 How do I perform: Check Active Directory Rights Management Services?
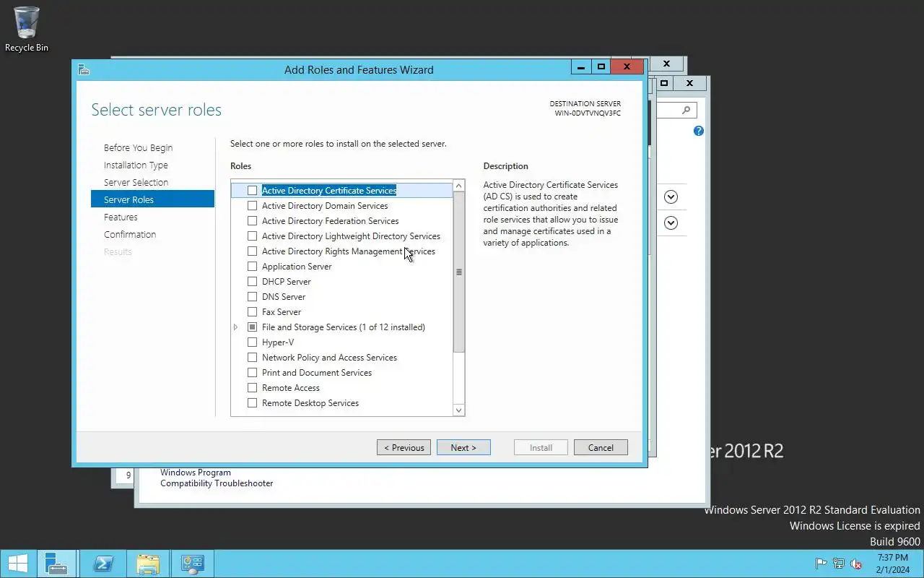pos(252,251)
